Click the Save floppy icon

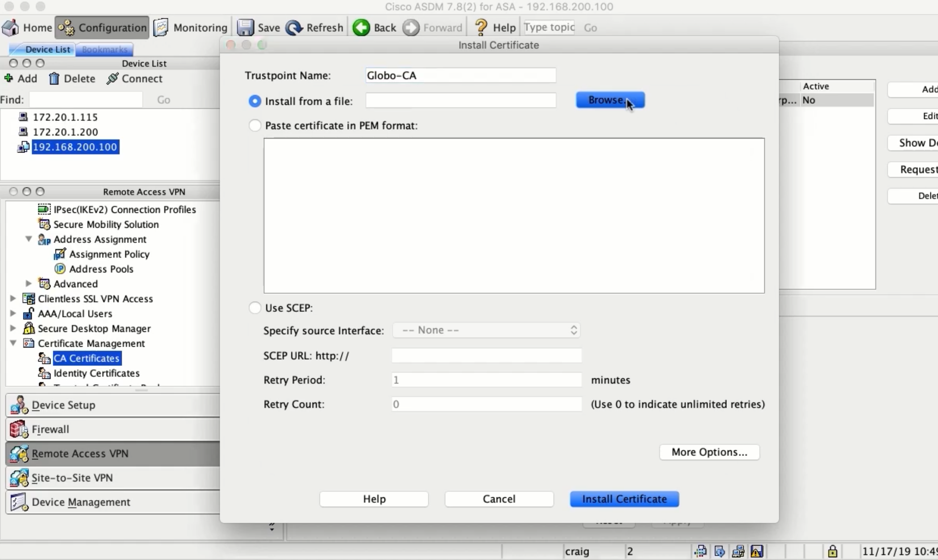click(245, 28)
